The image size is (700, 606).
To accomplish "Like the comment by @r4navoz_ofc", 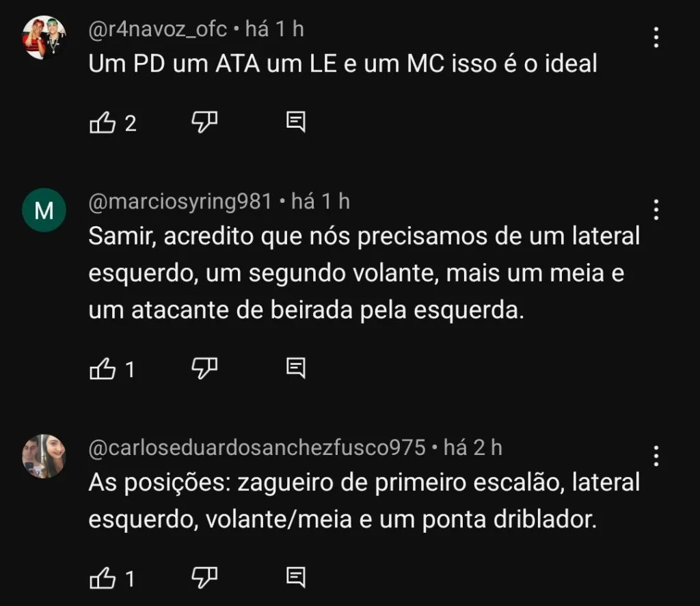I will 103,123.
